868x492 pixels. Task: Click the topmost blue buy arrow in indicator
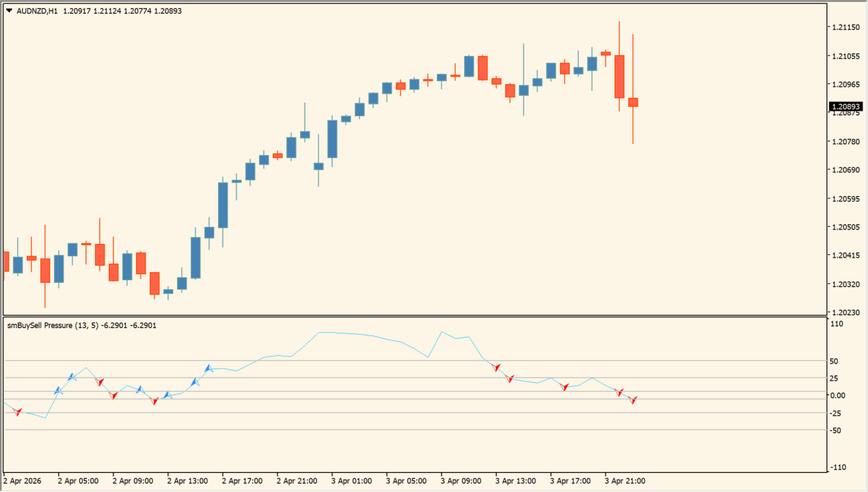coord(209,368)
